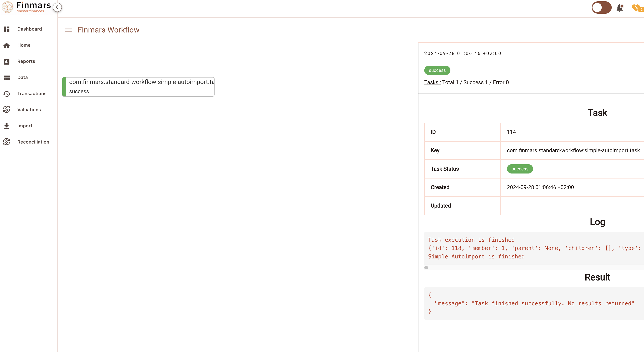Go to Home menu item
644x352 pixels.
24,45
